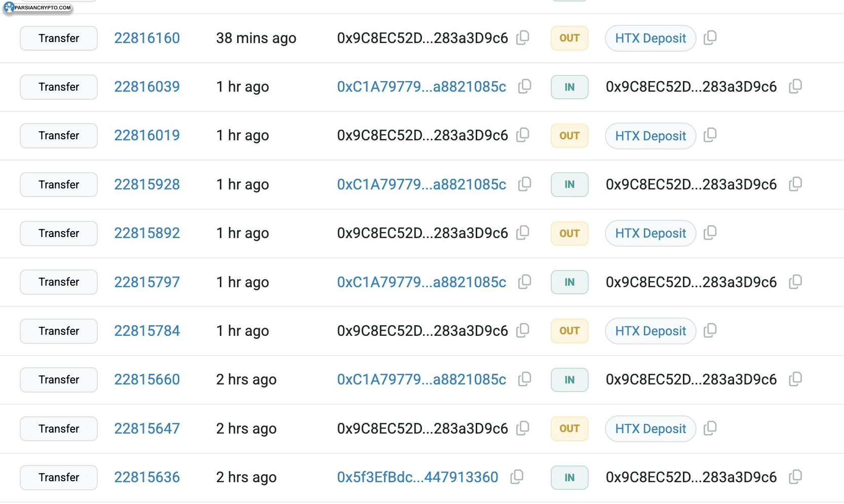Screen dimensions: 844x504
Task: Open block 22815636 link
Action: 147,477
